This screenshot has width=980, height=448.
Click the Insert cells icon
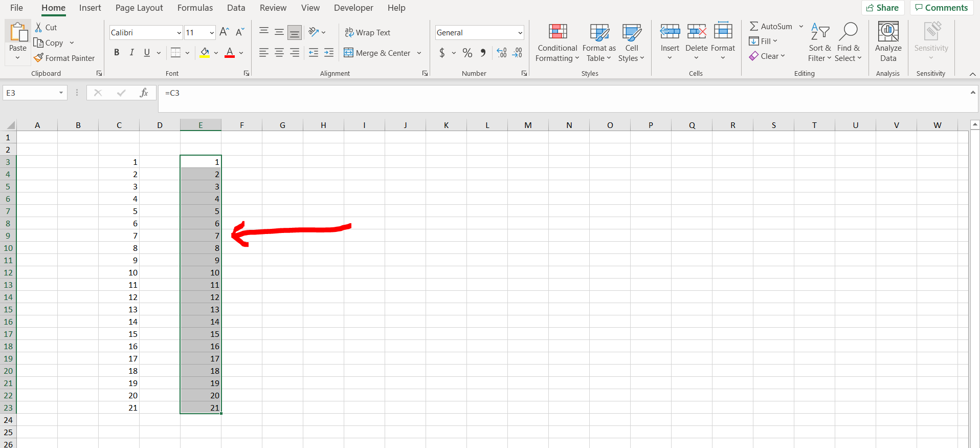click(x=670, y=32)
